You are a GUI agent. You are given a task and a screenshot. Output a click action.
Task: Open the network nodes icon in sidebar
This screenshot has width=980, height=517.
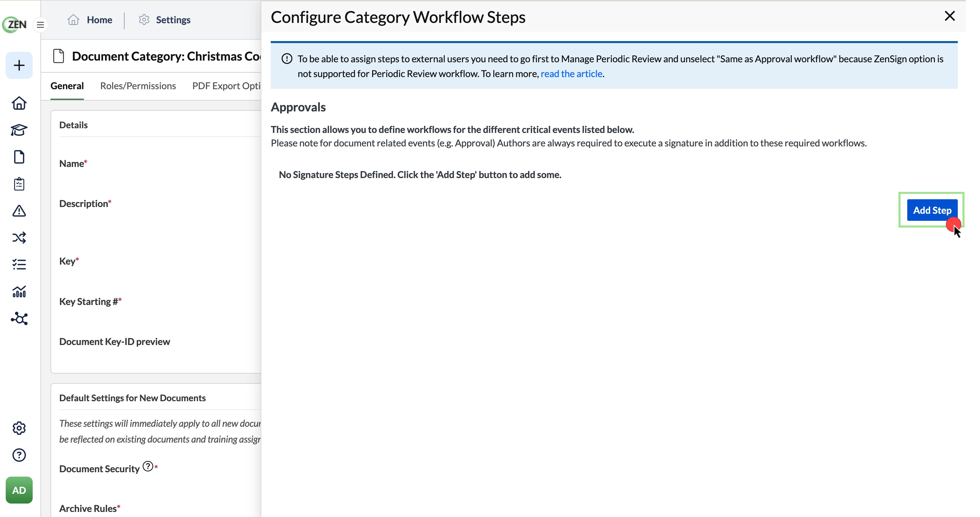click(19, 318)
